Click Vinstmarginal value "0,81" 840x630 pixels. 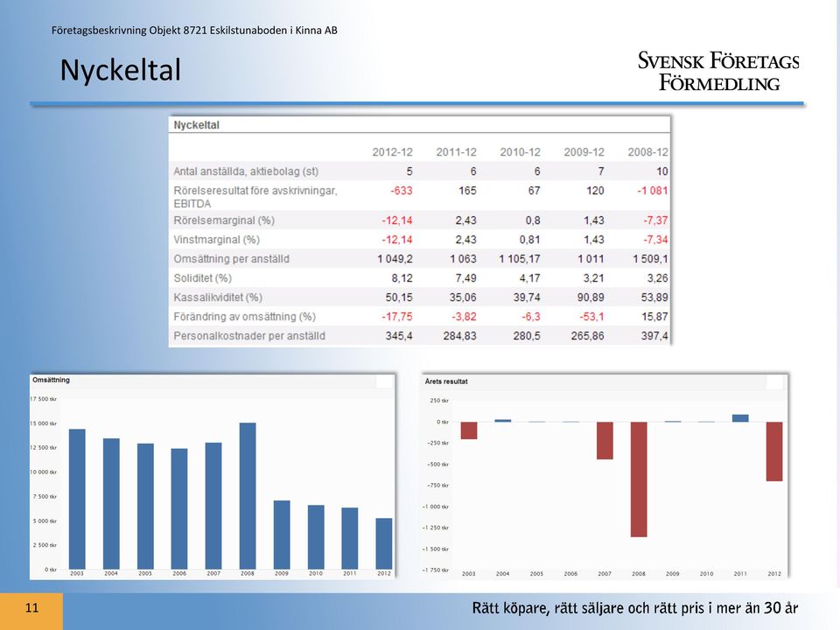pos(530,240)
